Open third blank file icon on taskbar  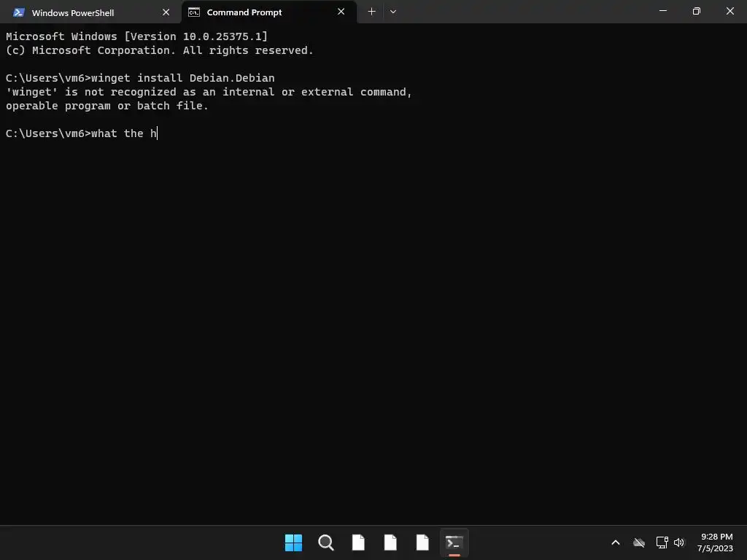(422, 542)
